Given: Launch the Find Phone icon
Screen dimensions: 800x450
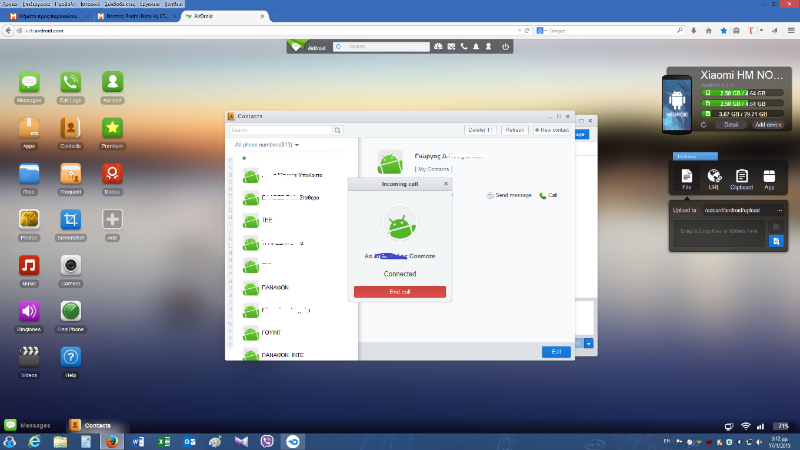Looking at the screenshot, I should point(70,311).
